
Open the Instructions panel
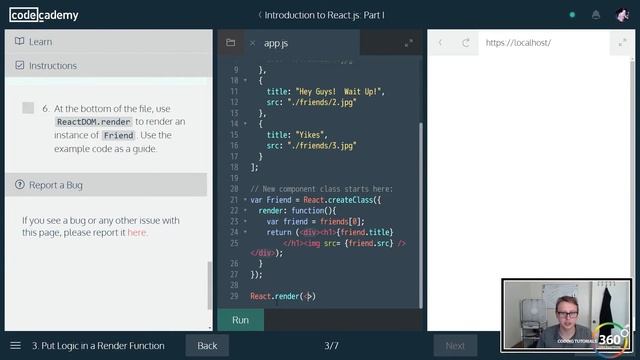[x=109, y=65]
